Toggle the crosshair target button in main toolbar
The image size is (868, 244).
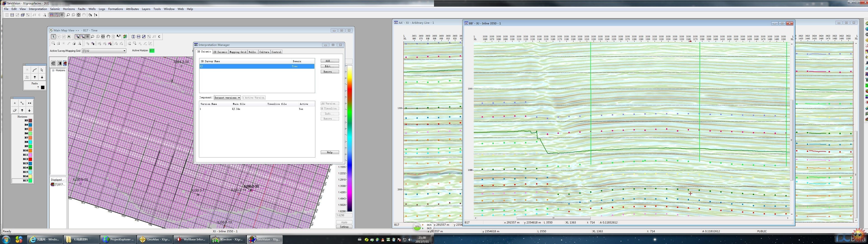(62, 15)
